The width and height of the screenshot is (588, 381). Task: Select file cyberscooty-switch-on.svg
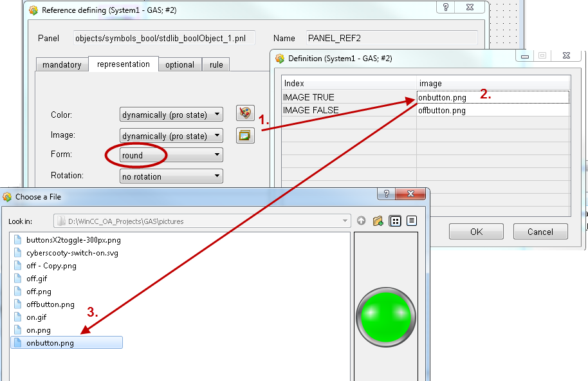point(72,253)
